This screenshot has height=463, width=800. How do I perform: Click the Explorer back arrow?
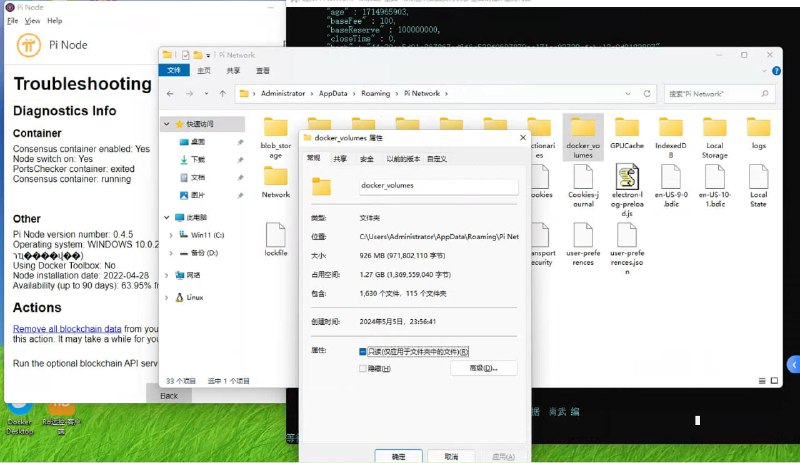click(x=172, y=93)
